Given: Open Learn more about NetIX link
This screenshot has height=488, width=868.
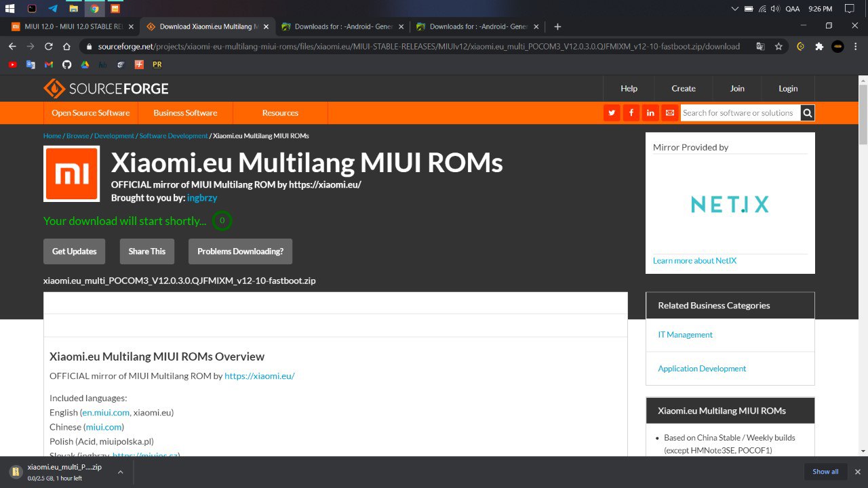Looking at the screenshot, I should [694, 261].
